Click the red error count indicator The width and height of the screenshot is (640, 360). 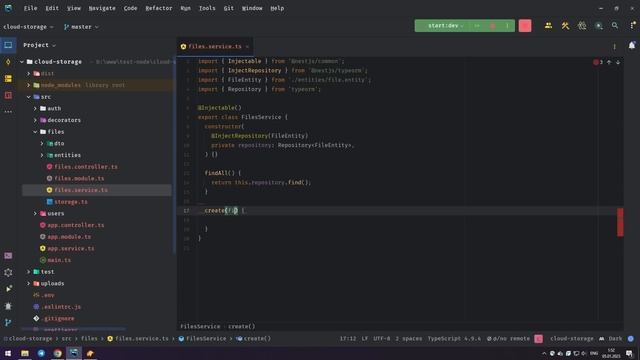598,62
